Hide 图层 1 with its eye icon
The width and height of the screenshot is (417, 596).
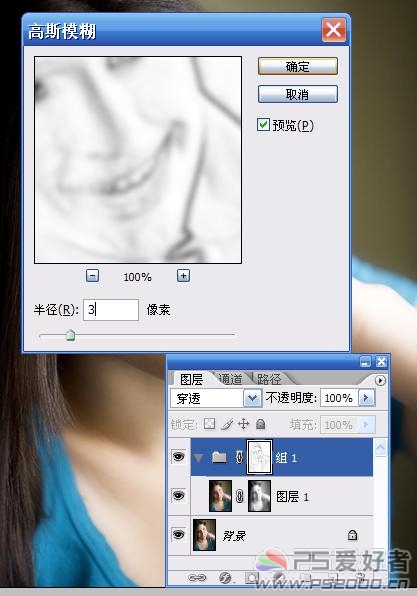[179, 496]
